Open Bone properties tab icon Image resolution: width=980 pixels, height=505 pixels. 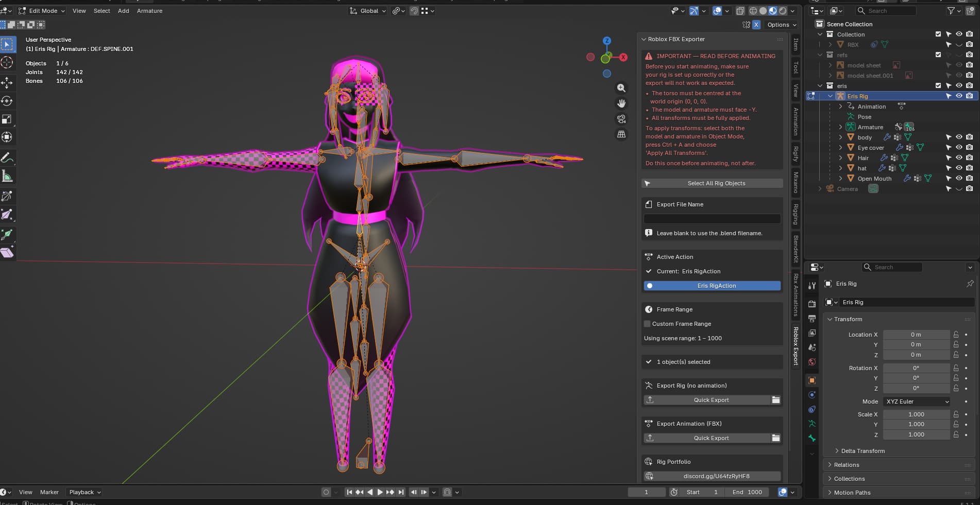tap(812, 438)
